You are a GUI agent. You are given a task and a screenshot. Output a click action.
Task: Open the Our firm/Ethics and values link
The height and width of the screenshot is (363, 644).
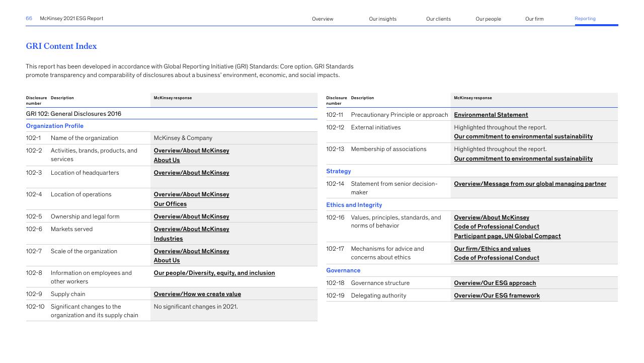492,249
